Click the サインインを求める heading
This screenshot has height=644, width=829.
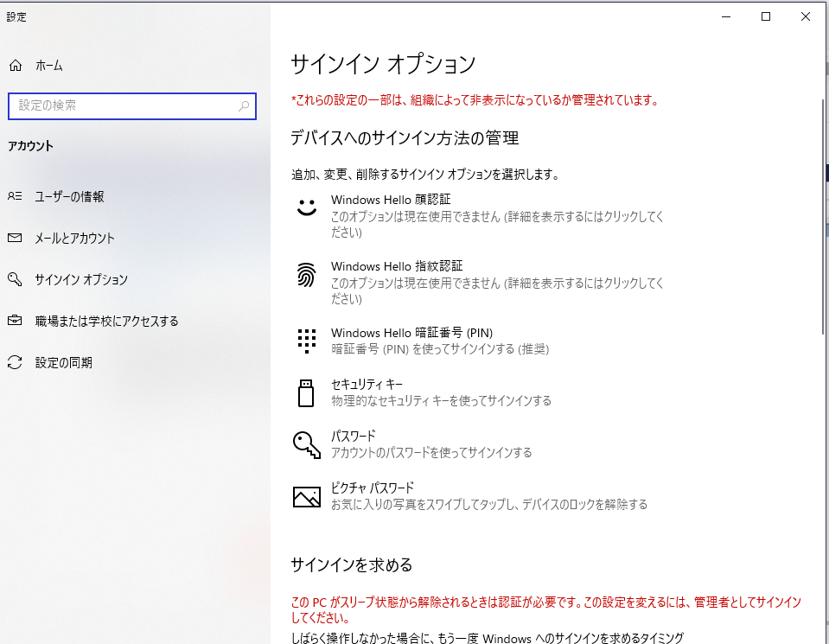352,564
